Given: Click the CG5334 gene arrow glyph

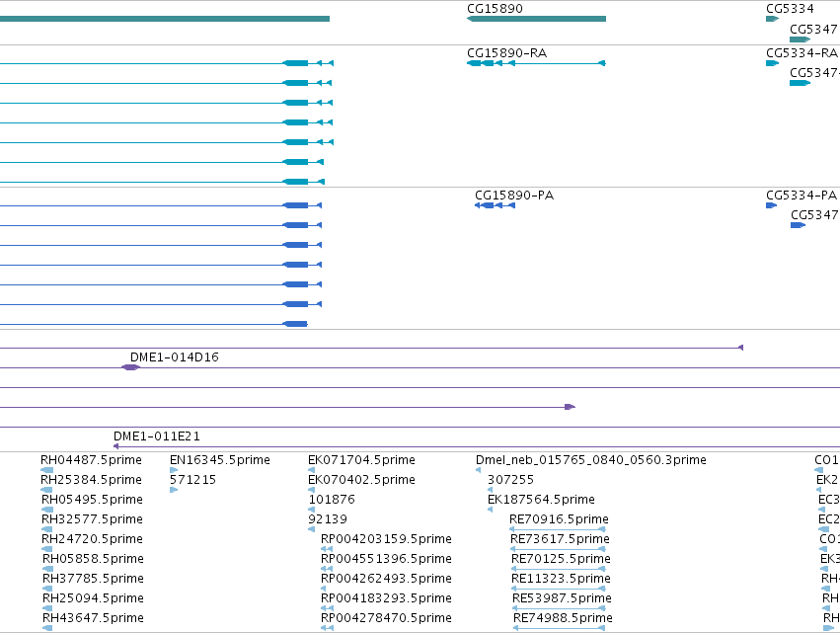Looking at the screenshot, I should pos(772,19).
